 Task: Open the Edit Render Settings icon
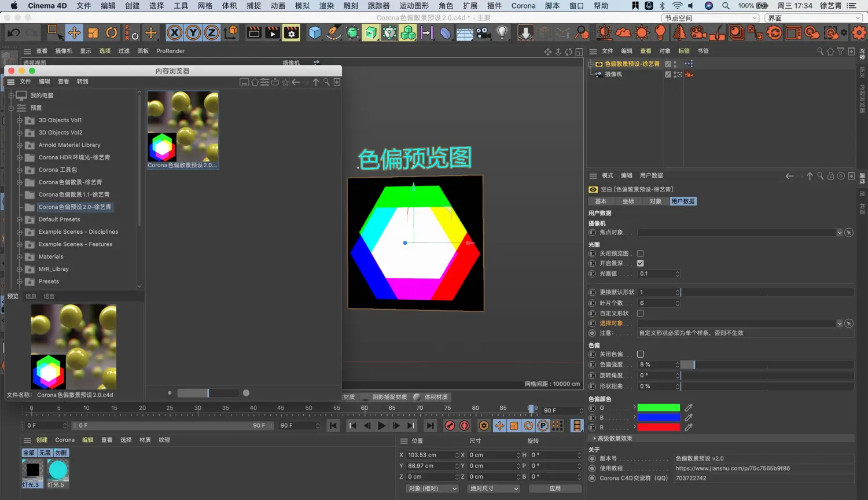coord(291,33)
